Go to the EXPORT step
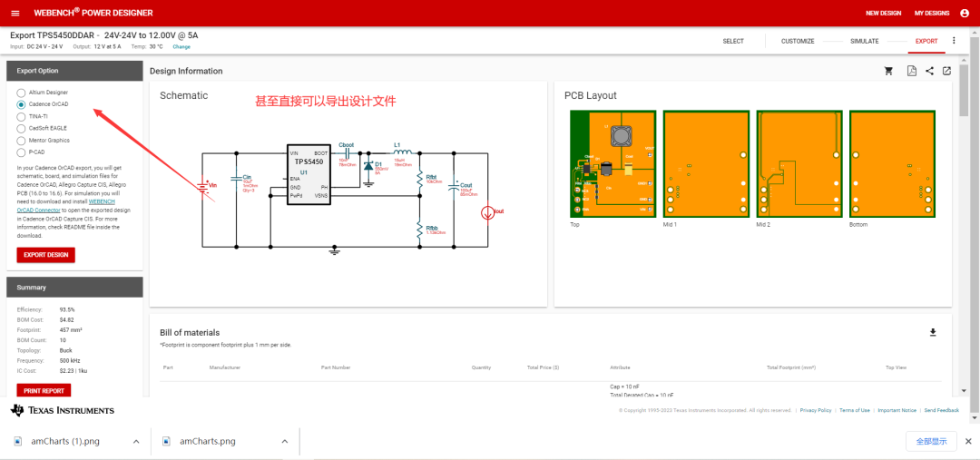 pos(926,41)
